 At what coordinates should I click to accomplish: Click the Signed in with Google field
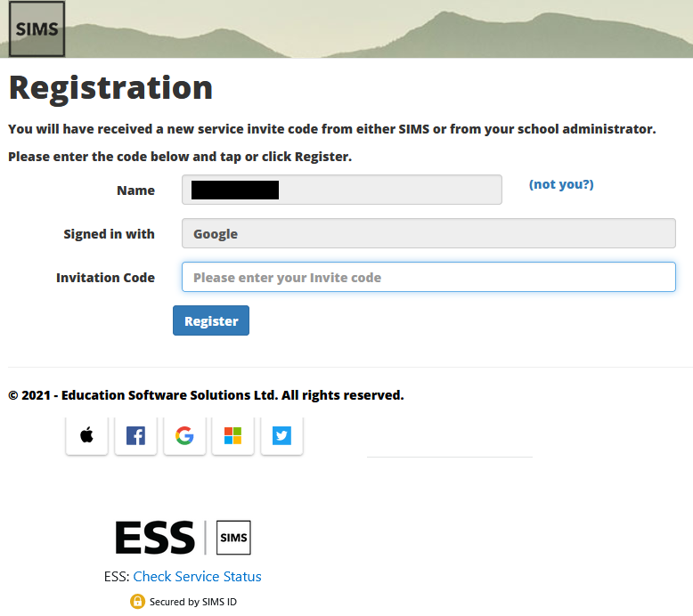428,233
